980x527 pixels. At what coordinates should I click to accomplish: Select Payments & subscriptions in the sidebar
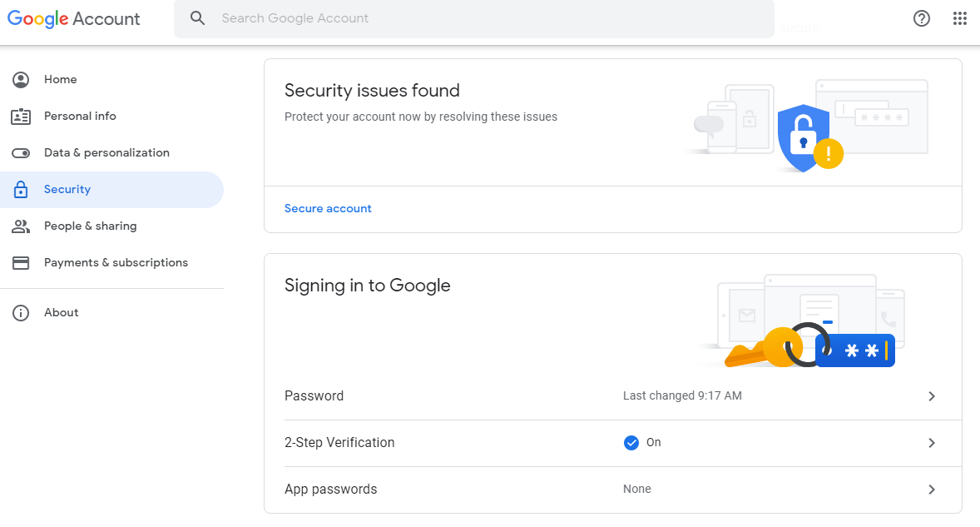pos(116,263)
